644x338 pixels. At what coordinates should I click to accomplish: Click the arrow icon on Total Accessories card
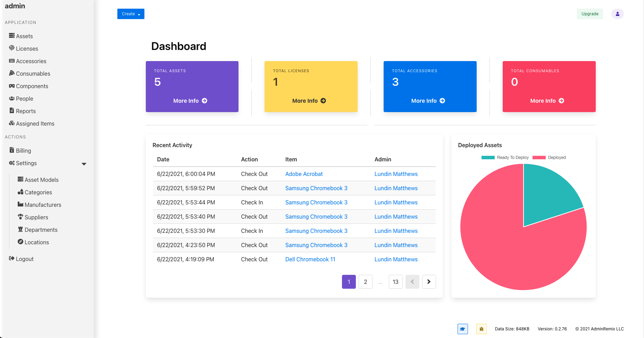click(x=442, y=101)
